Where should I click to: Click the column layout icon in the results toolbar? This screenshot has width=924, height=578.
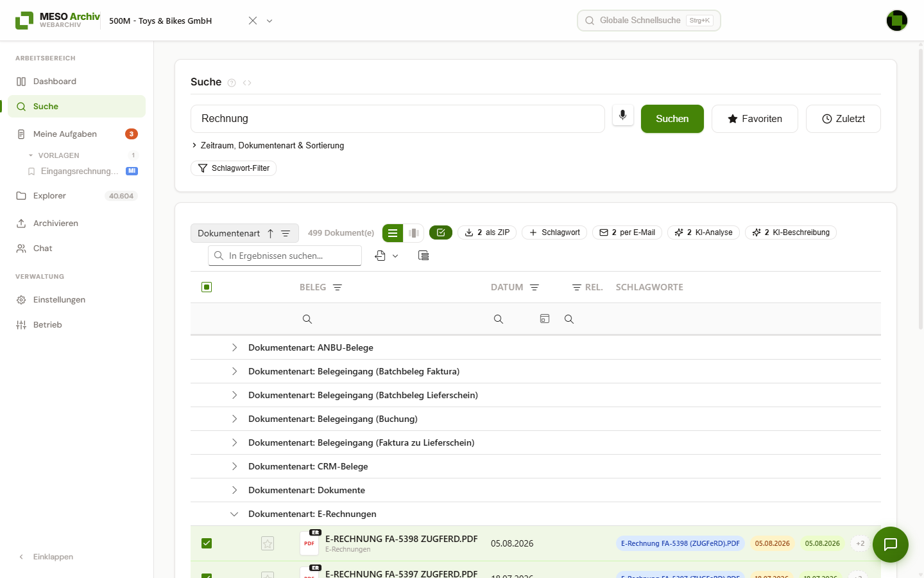click(x=424, y=256)
